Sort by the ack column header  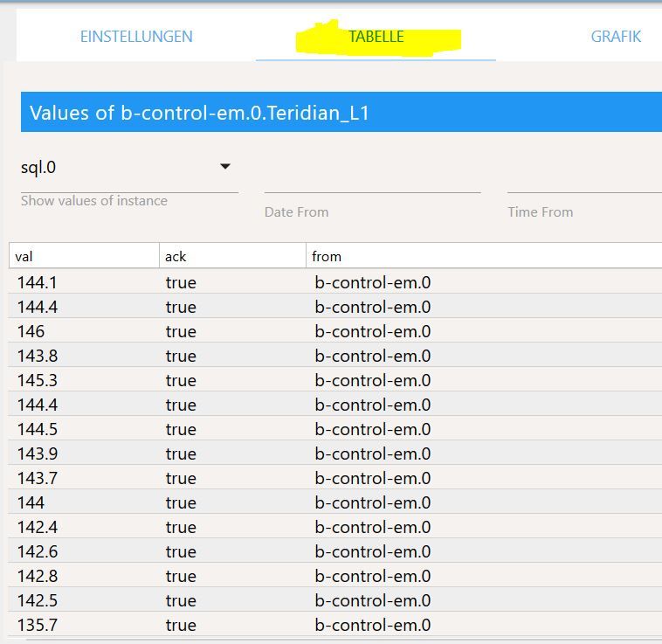[232, 256]
